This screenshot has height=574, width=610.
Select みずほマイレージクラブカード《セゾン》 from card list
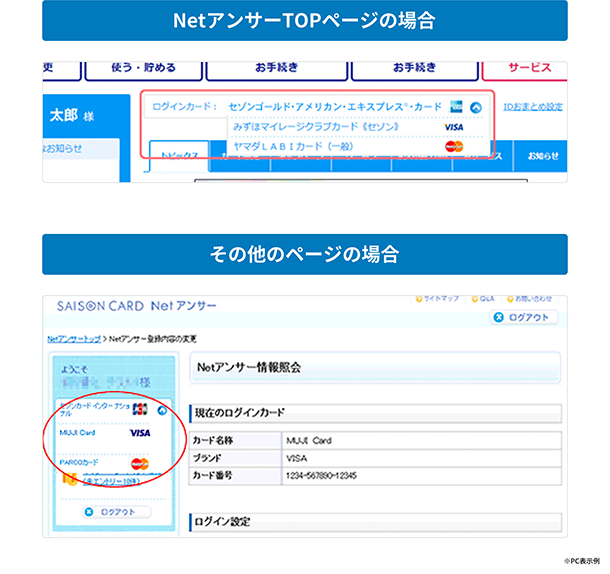(316, 127)
